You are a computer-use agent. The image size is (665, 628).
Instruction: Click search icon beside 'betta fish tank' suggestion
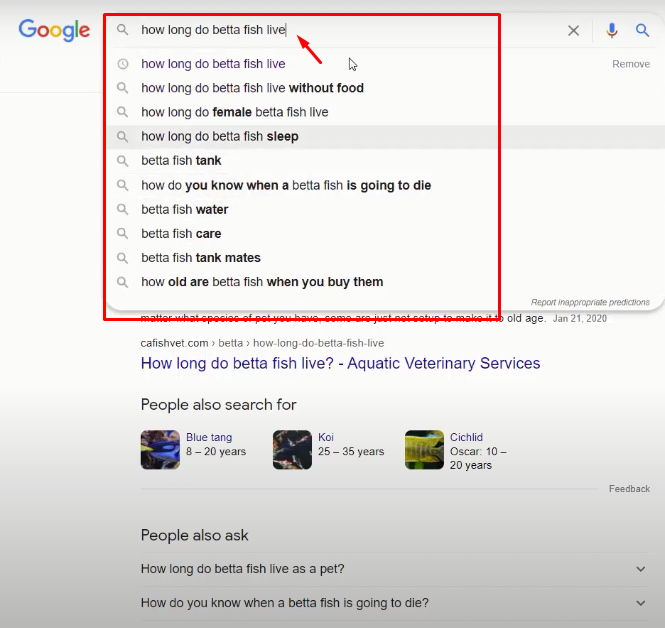[123, 161]
